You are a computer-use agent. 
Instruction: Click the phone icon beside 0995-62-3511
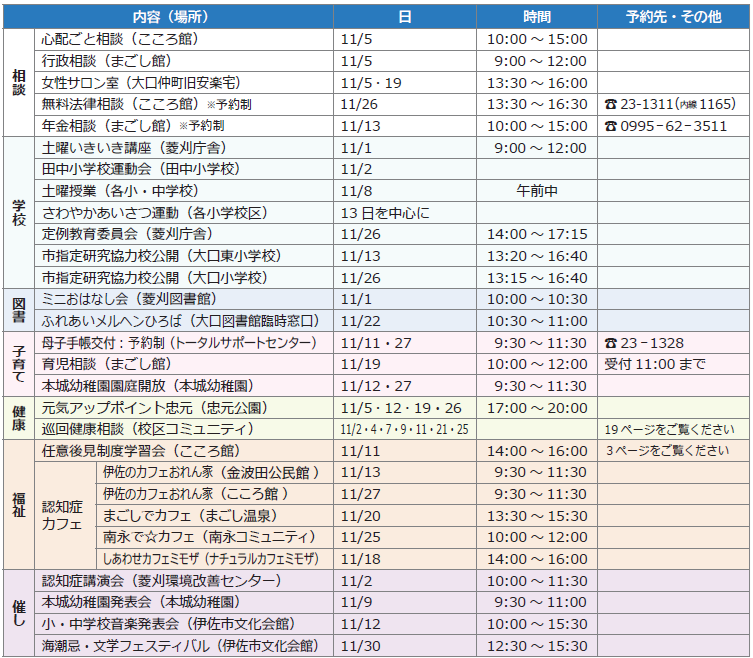[x=611, y=126]
